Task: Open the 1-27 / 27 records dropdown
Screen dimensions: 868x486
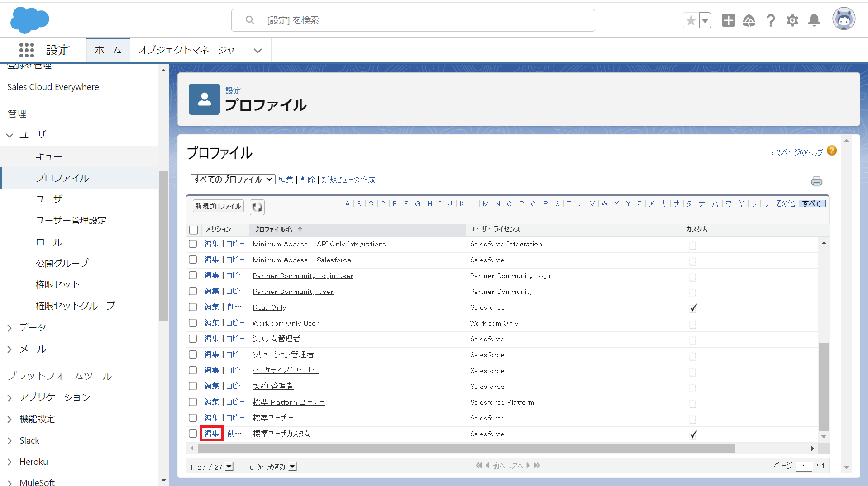Action: click(229, 467)
